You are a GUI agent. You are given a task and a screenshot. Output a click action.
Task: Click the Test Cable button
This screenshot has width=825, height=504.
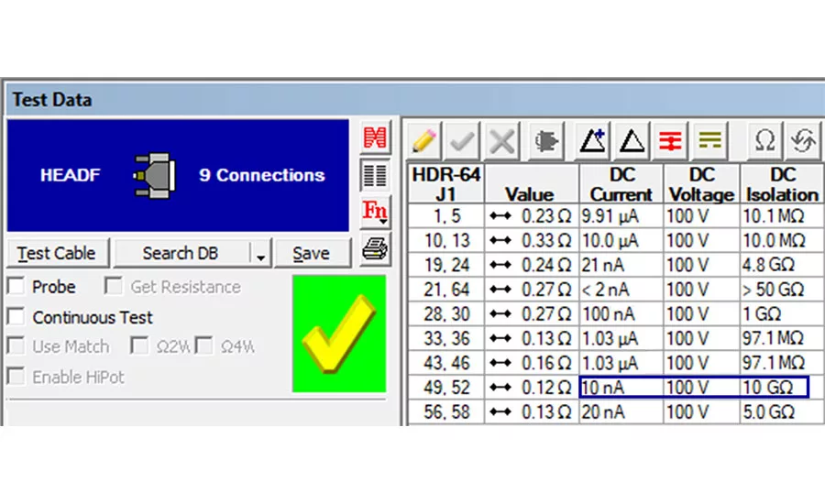(57, 253)
